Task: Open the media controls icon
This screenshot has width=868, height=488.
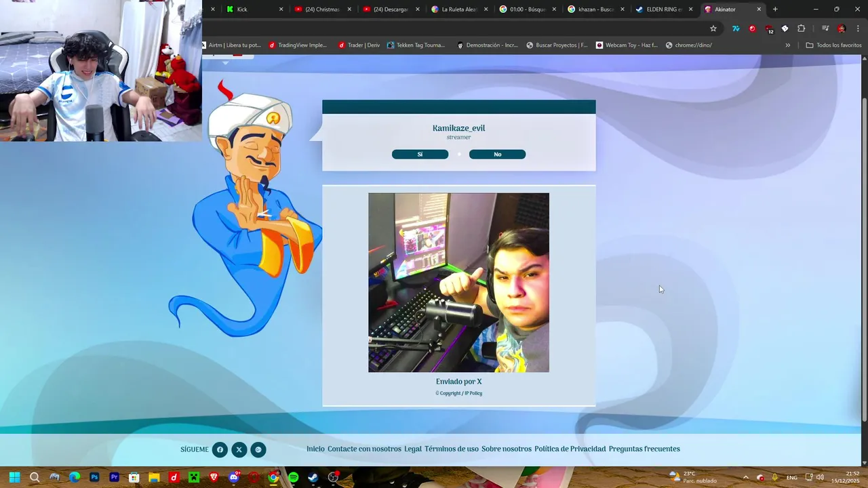Action: click(x=825, y=28)
